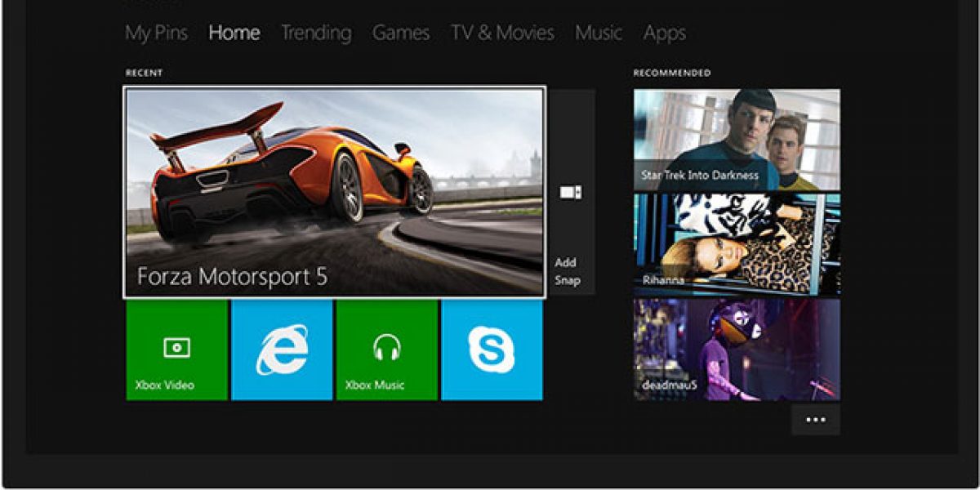980x490 pixels.
Task: Open the Xbox Video tile
Action: pos(176,350)
